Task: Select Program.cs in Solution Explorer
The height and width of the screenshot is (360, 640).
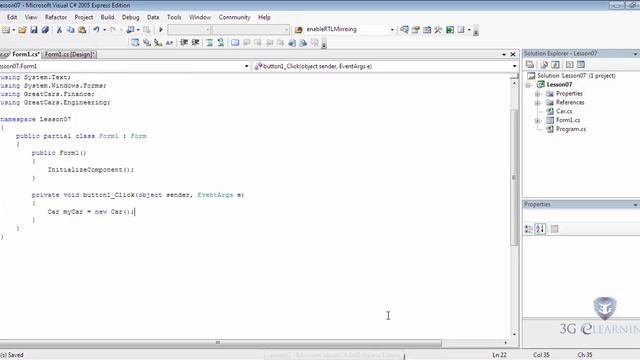Action: pyautogui.click(x=571, y=129)
